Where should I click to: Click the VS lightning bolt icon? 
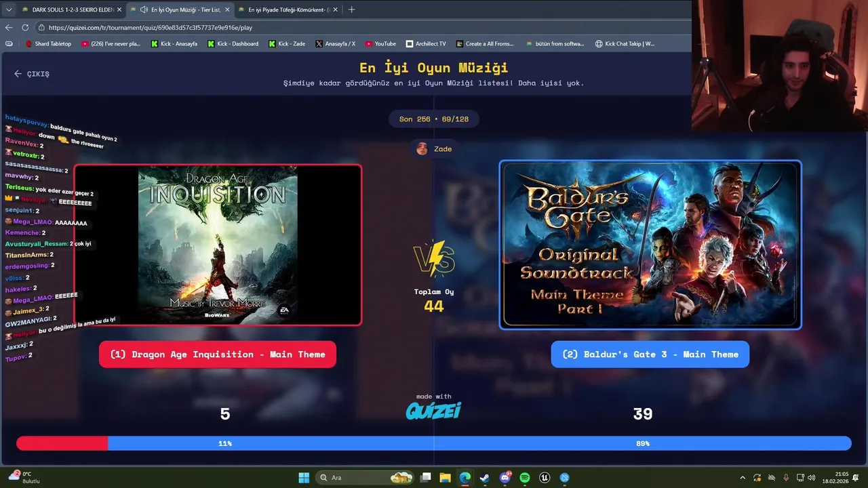[x=434, y=258]
